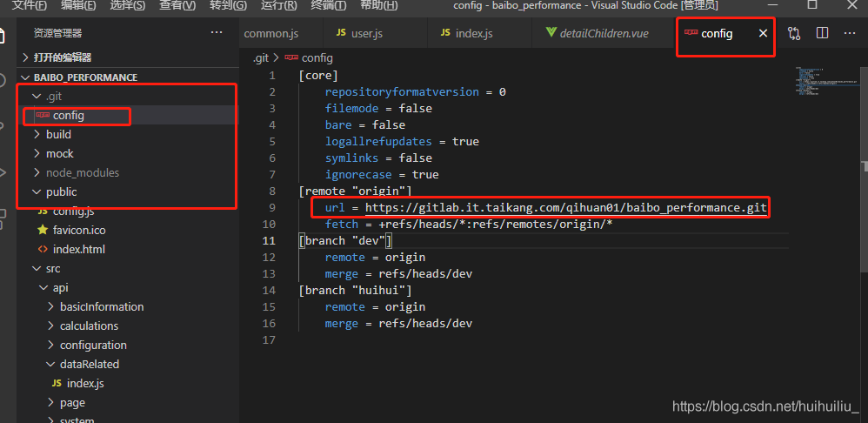
Task: Expand the 打开的编辑器 section
Action: pyautogui.click(x=129, y=57)
